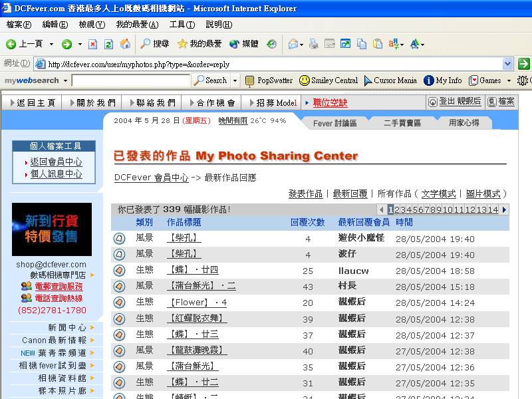Open the Forward button history dropdown arrow
532x399 pixels.
tap(80, 44)
